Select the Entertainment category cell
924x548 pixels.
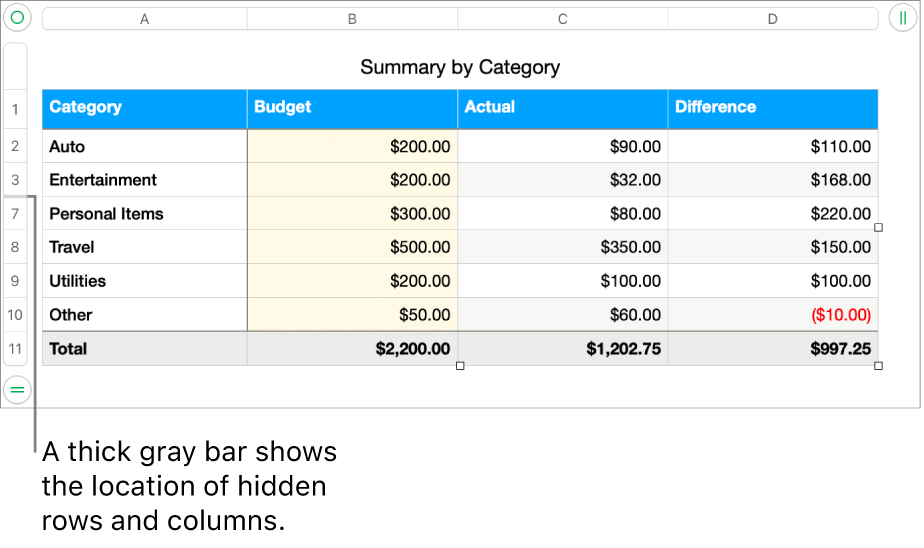click(145, 180)
